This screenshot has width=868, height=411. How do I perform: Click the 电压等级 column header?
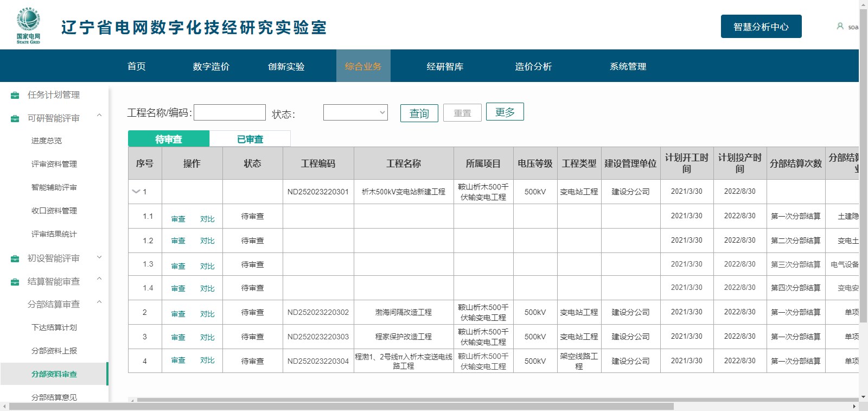tap(535, 163)
